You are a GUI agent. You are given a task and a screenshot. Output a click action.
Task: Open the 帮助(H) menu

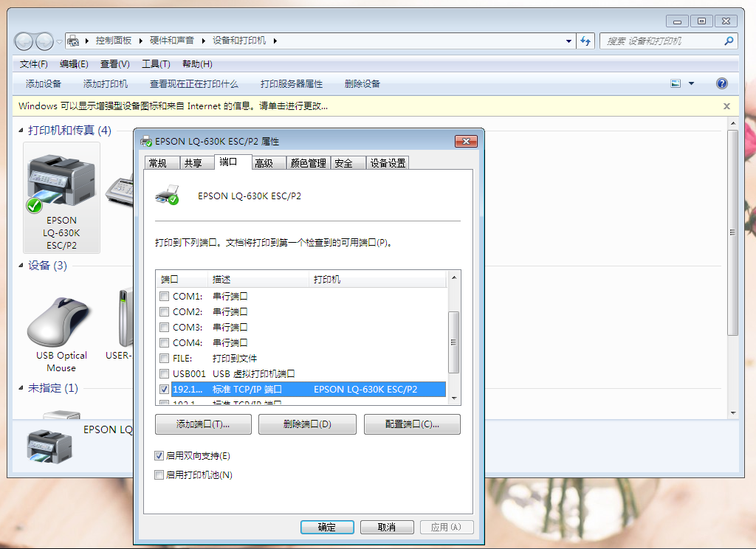(197, 64)
